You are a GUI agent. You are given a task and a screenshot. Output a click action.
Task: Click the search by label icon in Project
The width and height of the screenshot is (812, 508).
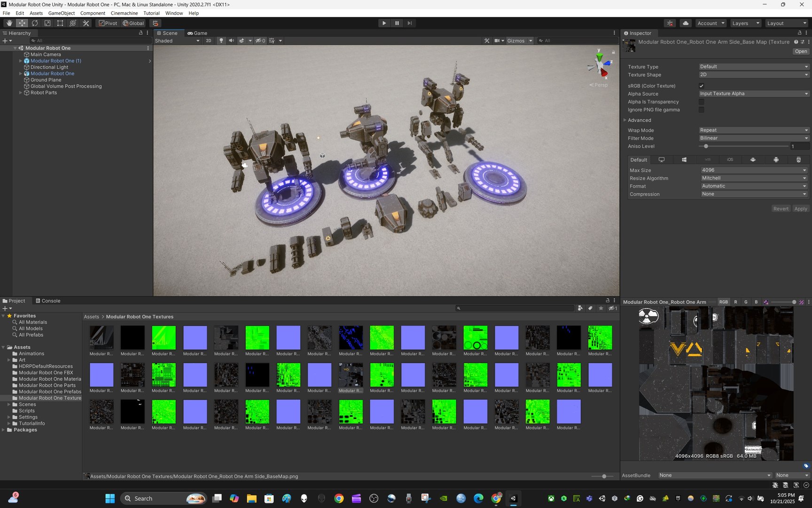pos(591,309)
